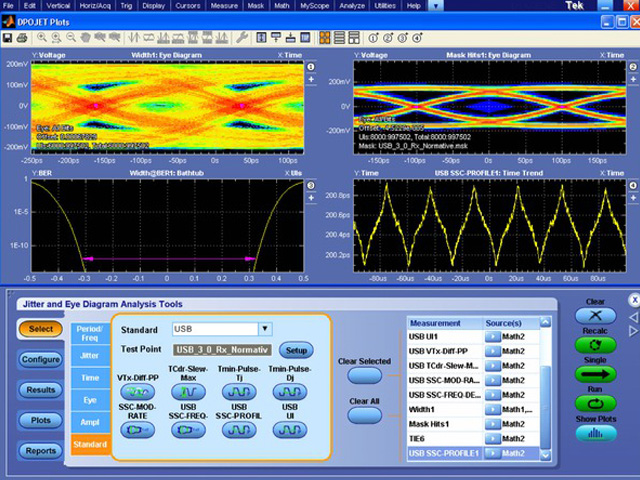Switch to the Eye measurement tab
Image resolution: width=640 pixels, height=480 pixels.
click(90, 400)
